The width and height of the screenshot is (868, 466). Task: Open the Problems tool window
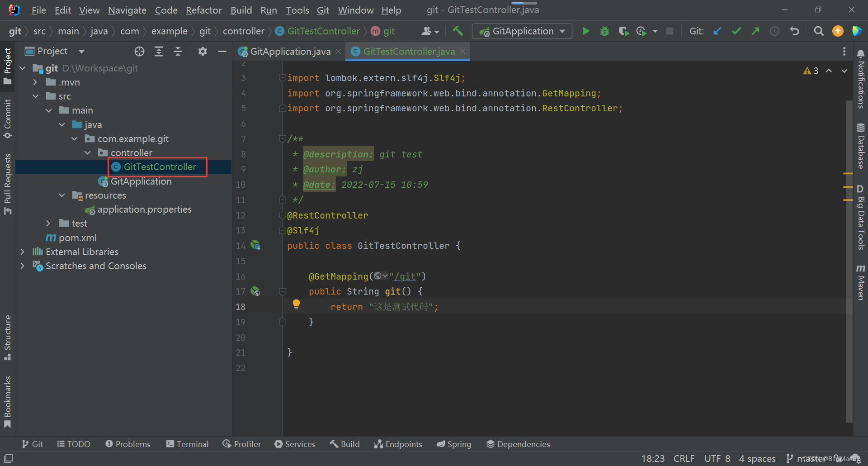pyautogui.click(x=128, y=444)
